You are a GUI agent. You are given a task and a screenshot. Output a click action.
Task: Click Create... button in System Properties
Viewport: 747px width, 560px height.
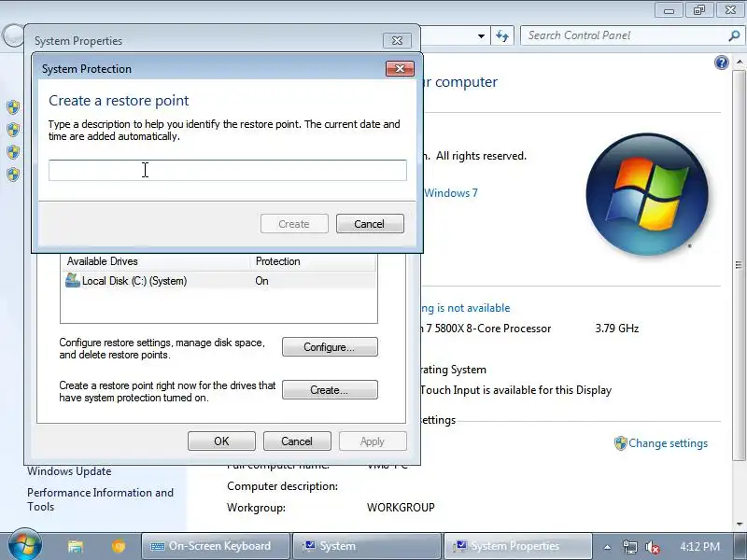click(x=330, y=389)
